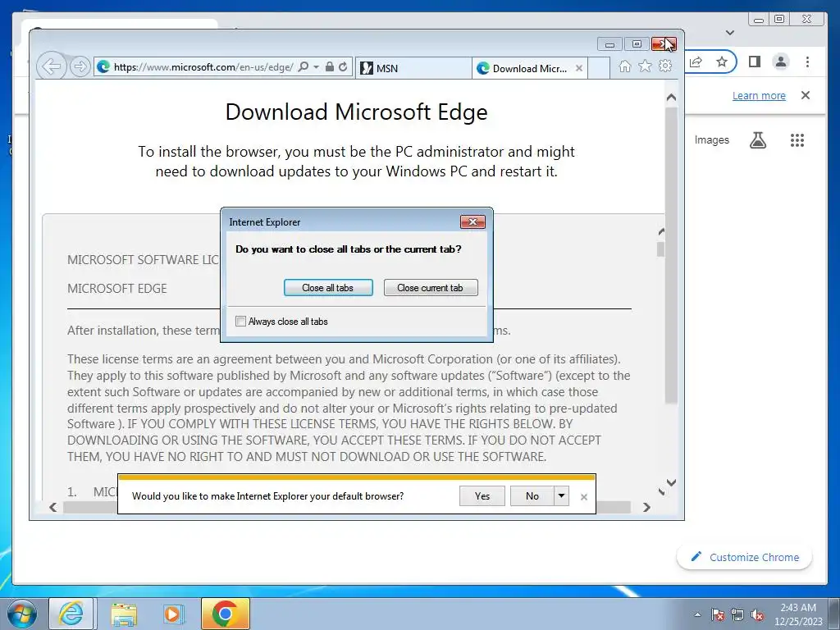The height and width of the screenshot is (630, 840).
Task: Click the Images link in Chrome
Action: (x=711, y=139)
